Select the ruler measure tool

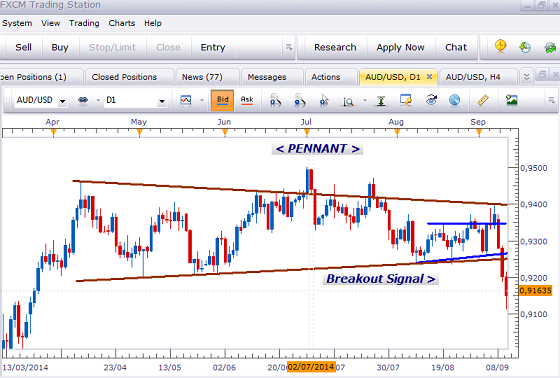483,100
